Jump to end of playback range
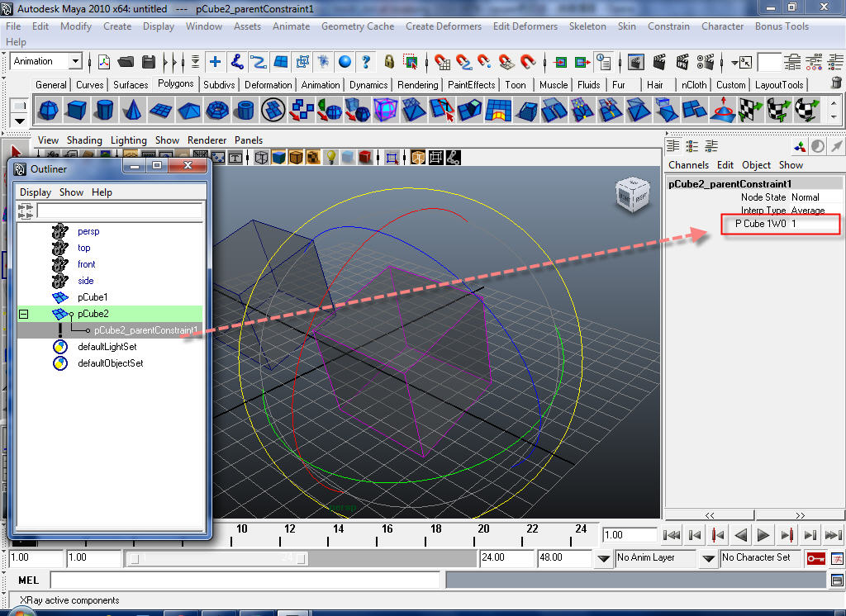Image resolution: width=846 pixels, height=616 pixels. click(834, 535)
